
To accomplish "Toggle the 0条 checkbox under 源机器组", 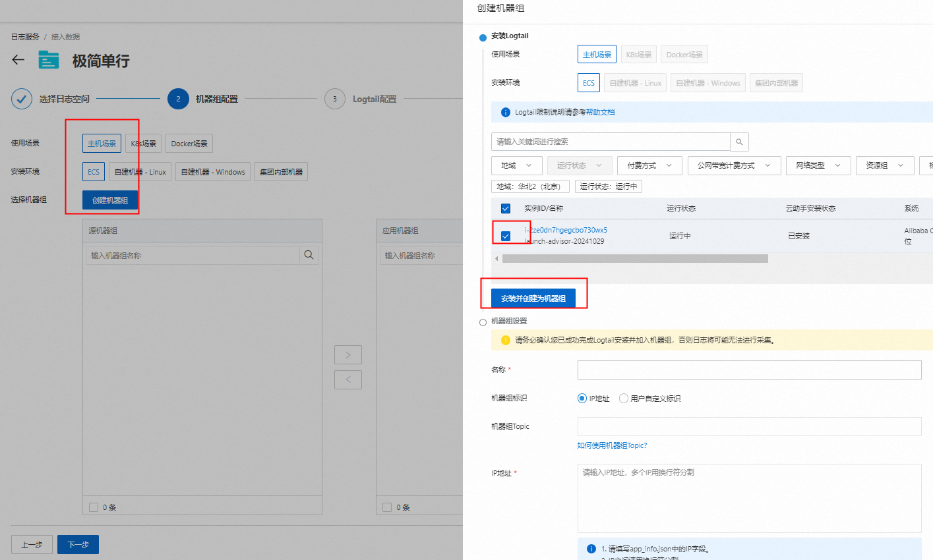I will 94,507.
